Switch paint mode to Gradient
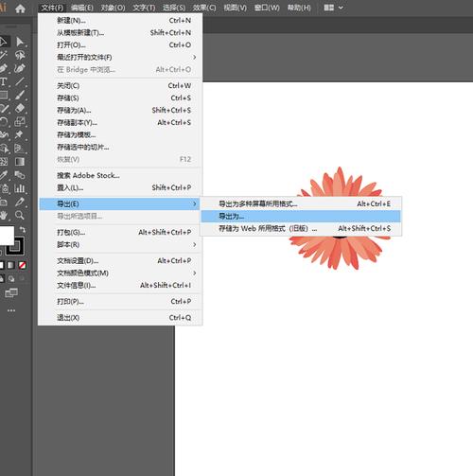Image resolution: width=473 pixels, height=476 pixels. pyautogui.click(x=11, y=265)
